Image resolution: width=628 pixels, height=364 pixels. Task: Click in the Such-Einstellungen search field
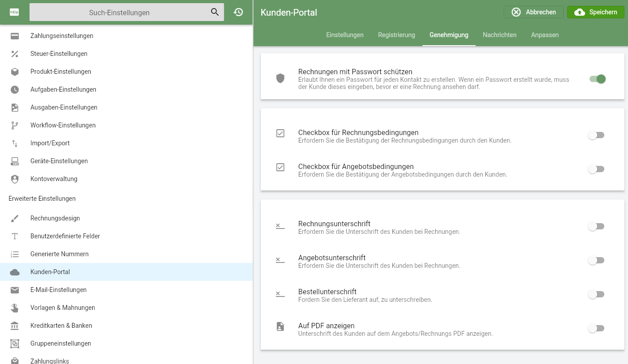[x=127, y=13]
